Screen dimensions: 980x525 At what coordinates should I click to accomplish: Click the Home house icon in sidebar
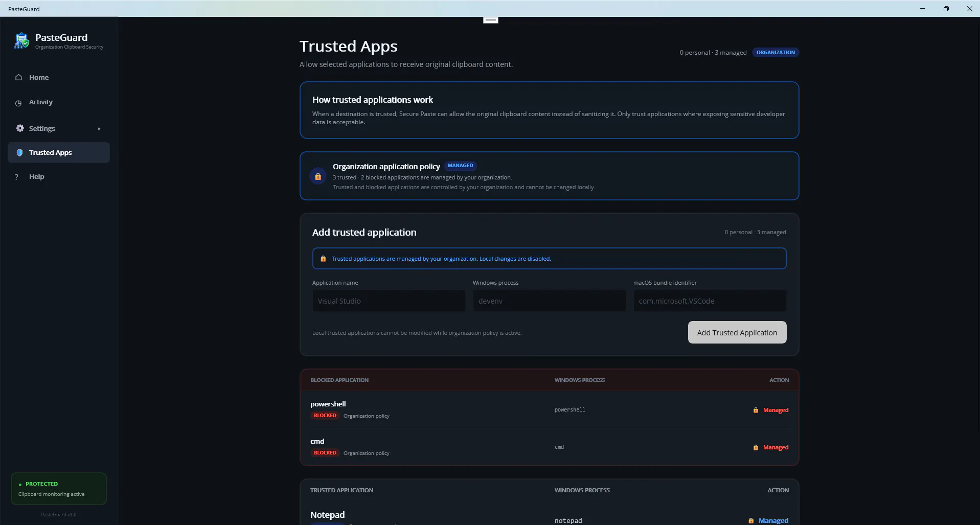point(18,77)
